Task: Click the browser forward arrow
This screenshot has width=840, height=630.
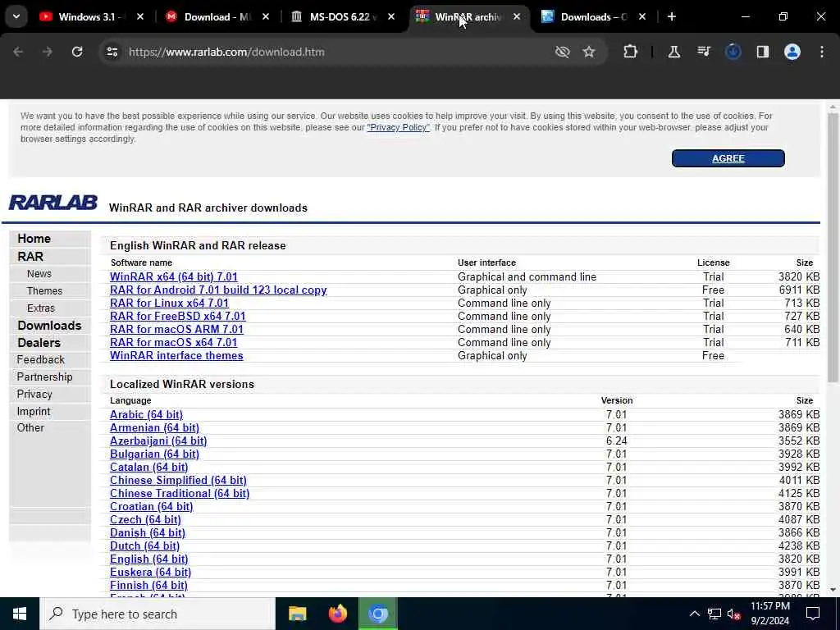Action: (48, 52)
